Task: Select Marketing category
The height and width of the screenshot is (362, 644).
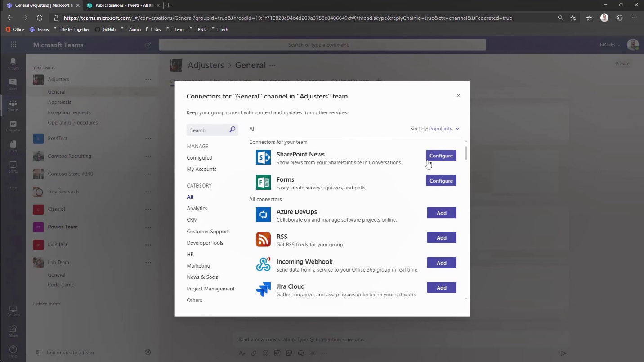Action: pos(198,266)
